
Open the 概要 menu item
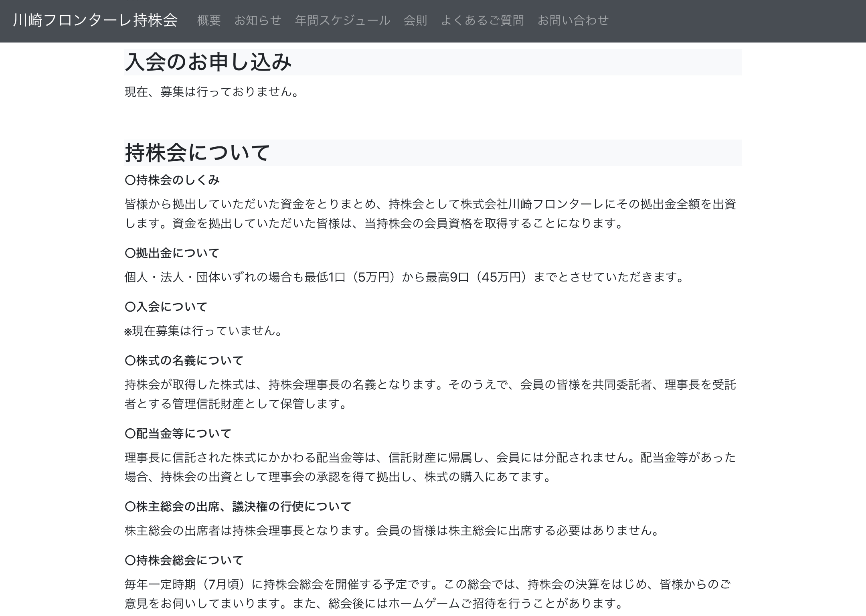[209, 20]
